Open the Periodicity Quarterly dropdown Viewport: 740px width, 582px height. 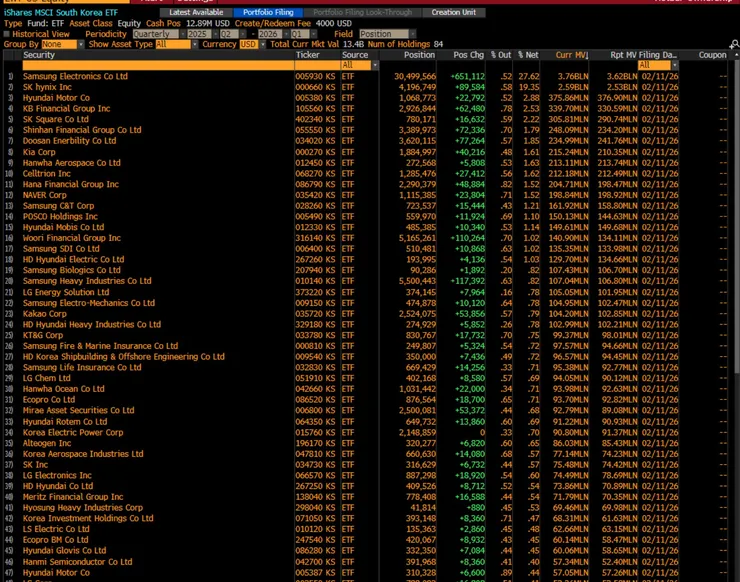(x=159, y=34)
